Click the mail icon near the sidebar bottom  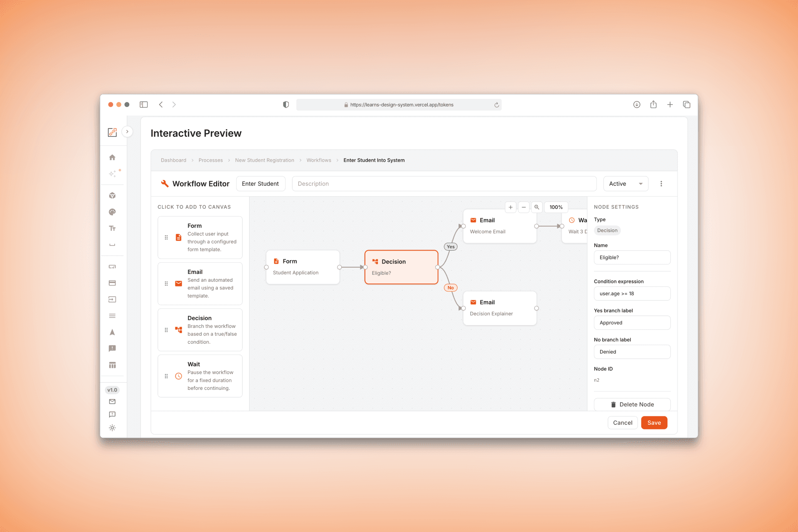pos(112,401)
